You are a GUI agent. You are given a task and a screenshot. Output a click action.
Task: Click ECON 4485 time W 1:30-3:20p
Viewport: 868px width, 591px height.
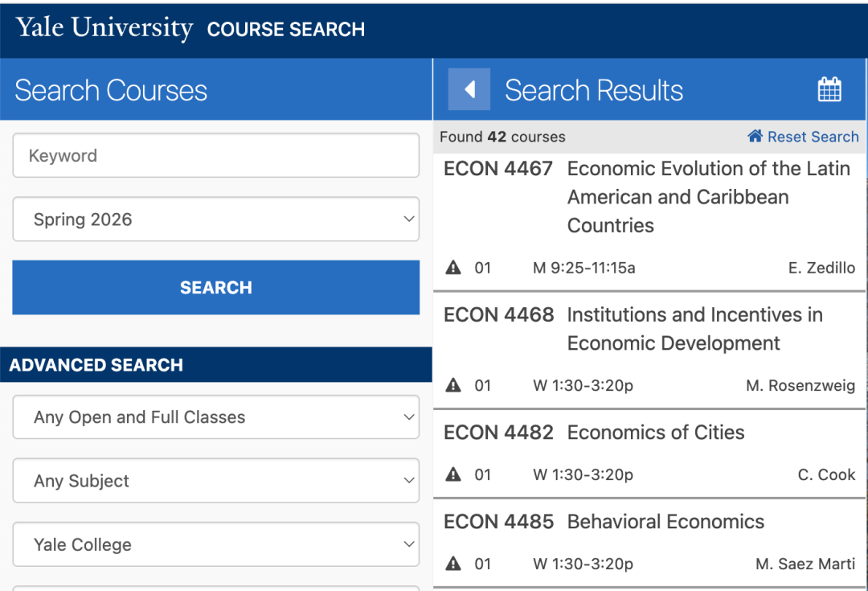(583, 564)
